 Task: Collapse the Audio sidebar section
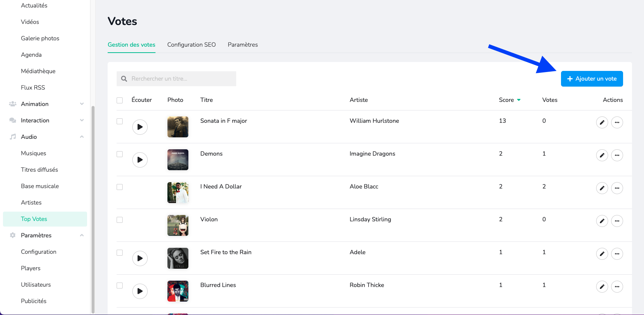tap(82, 137)
